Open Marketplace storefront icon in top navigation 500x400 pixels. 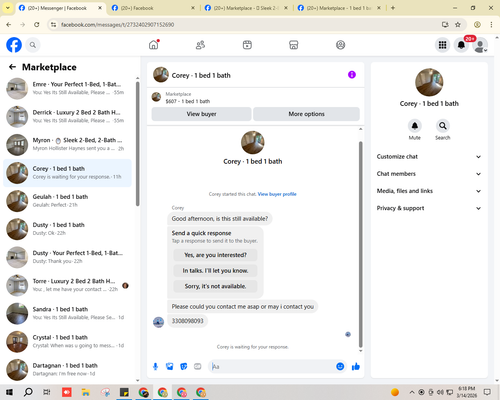coord(294,45)
